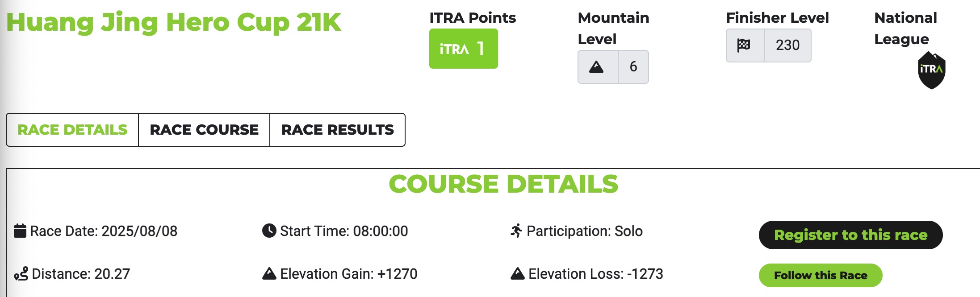
Task: Switch to the Race Course tab
Action: 204,130
